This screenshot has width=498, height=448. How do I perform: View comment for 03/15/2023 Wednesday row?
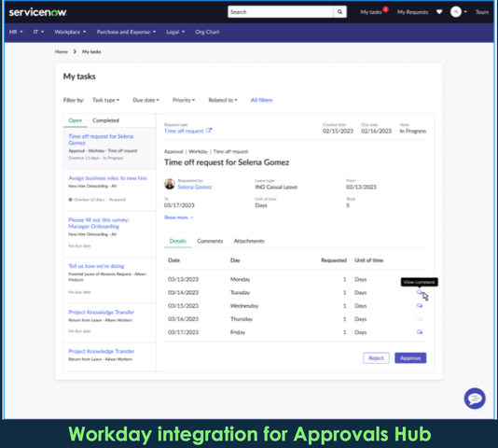[420, 305]
